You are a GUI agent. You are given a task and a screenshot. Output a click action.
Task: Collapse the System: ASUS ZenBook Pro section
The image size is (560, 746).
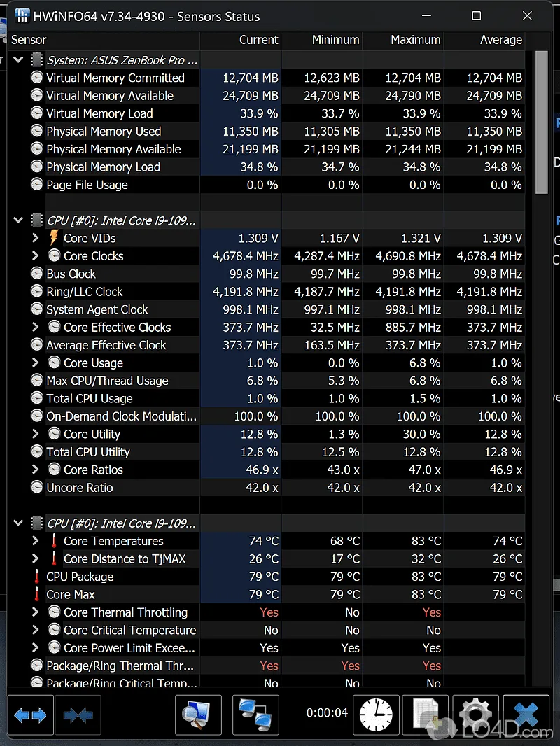(18, 60)
